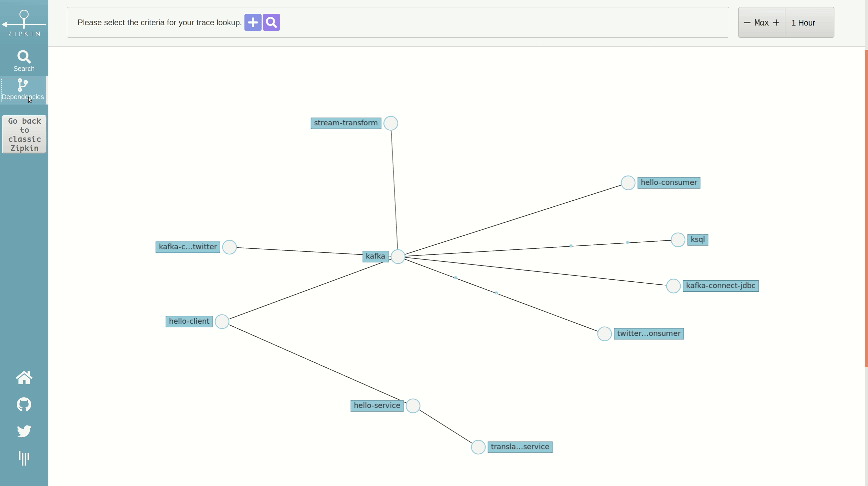
Task: Click the page vertical scrollbar
Action: click(866, 208)
